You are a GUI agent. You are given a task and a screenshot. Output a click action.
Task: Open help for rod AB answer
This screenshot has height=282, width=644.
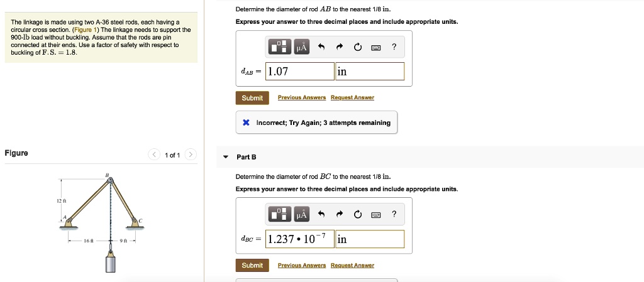tap(394, 46)
